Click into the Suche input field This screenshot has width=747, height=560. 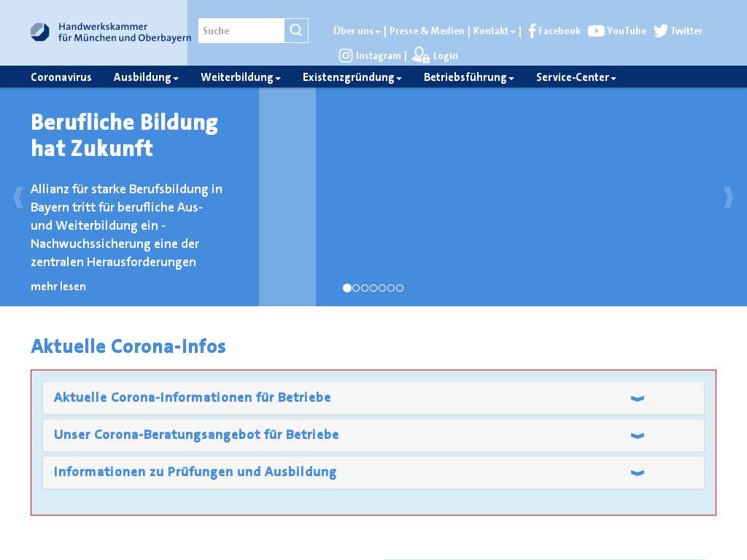(241, 31)
